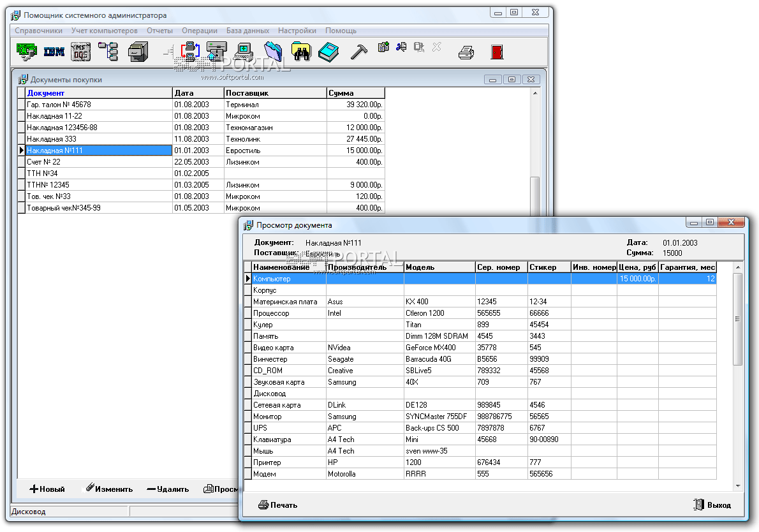Screen dimensions: 759x532
Task: Click the Удалить button
Action: (x=168, y=489)
